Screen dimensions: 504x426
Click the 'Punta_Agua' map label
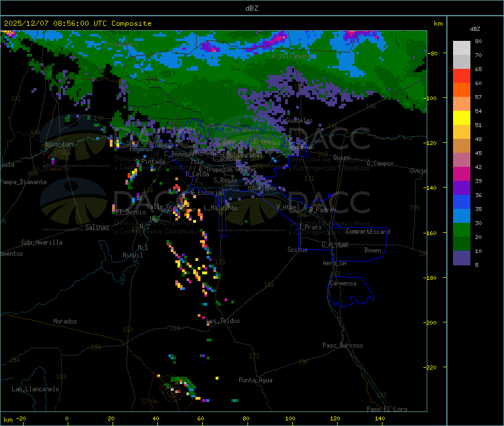255,381
